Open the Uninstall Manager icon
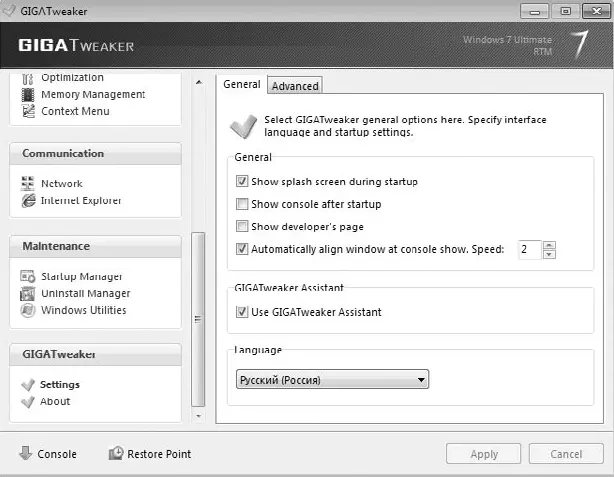The image size is (614, 477). pos(27,293)
